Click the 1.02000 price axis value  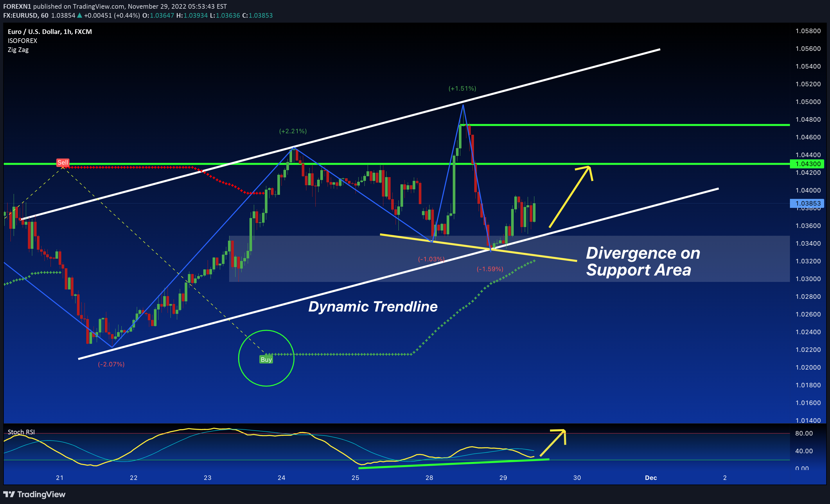(808, 367)
